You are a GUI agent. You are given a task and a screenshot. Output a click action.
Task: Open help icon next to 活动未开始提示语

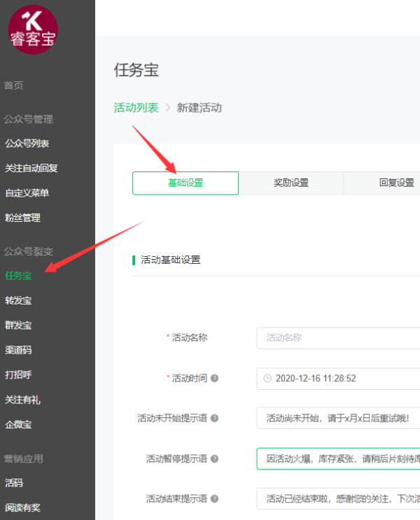(x=215, y=419)
